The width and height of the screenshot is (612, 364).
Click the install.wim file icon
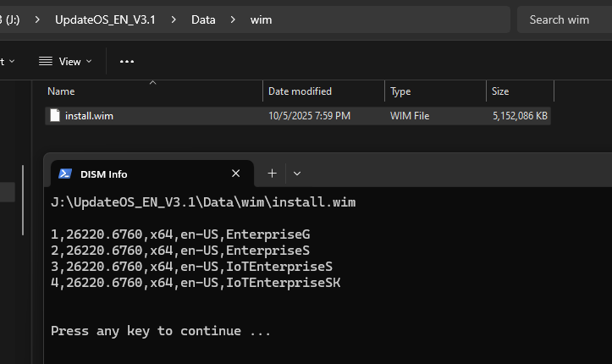click(55, 115)
